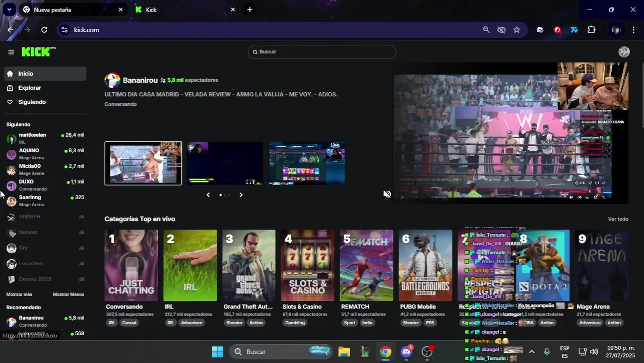Unmute the featured stream preview

(387, 194)
